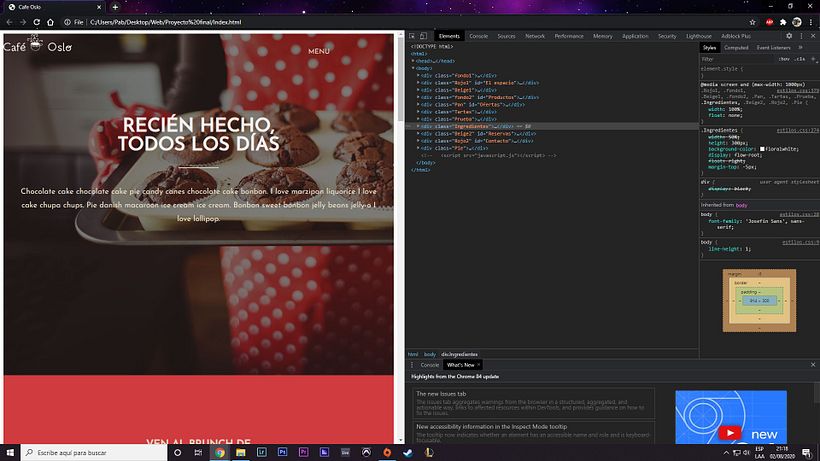Viewport: 820px width, 461px height.
Task: Expand the div with id El espacio
Action: pos(418,83)
